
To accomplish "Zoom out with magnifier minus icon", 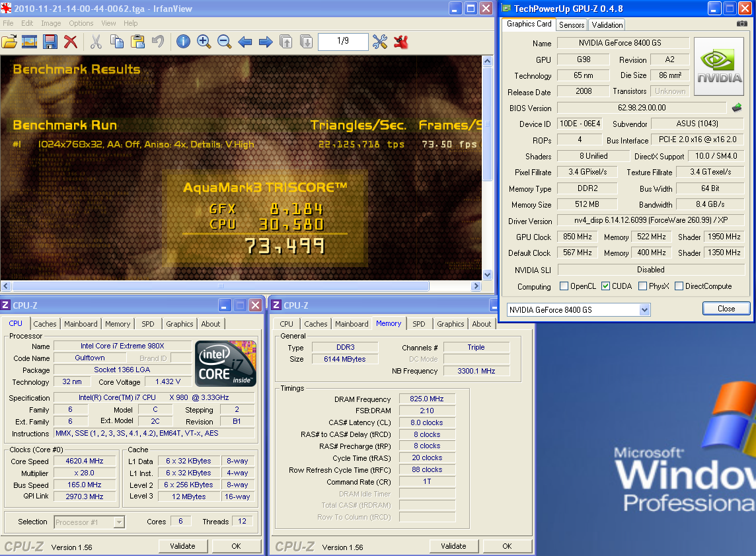I will (x=224, y=42).
